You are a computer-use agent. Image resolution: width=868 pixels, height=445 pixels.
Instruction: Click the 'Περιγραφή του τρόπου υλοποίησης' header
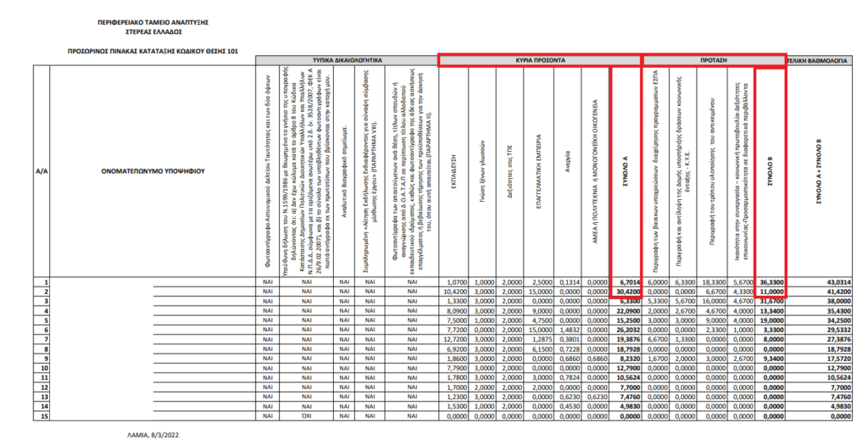pos(712,171)
